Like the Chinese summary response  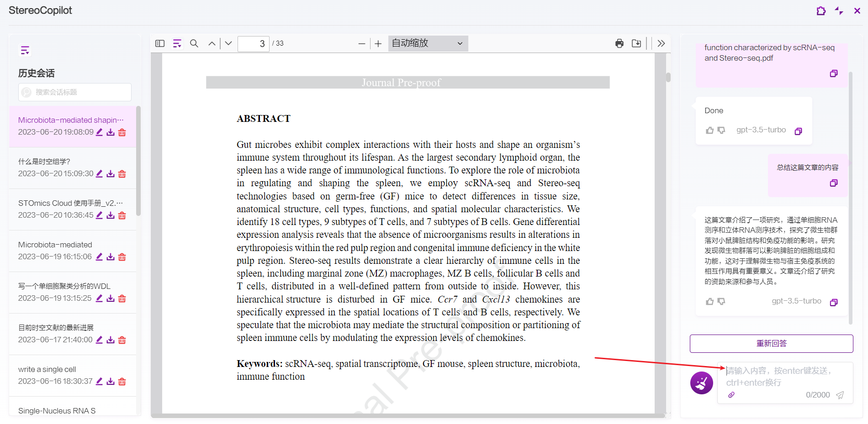click(709, 302)
